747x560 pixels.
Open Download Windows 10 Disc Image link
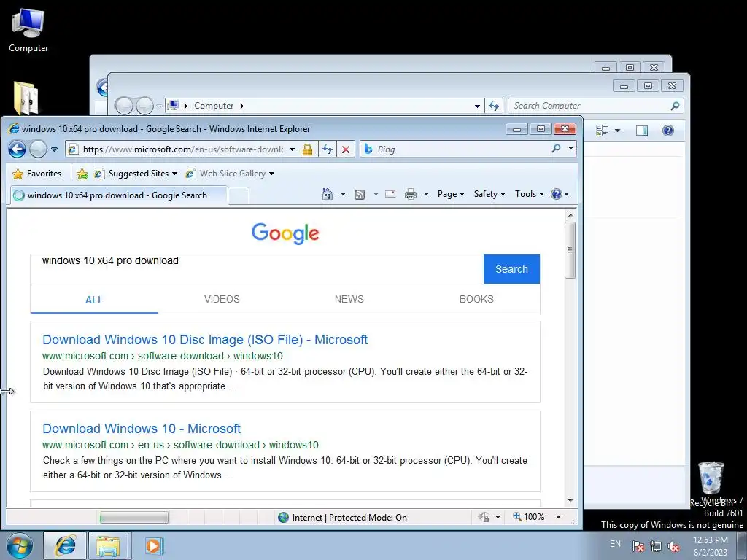205,340
